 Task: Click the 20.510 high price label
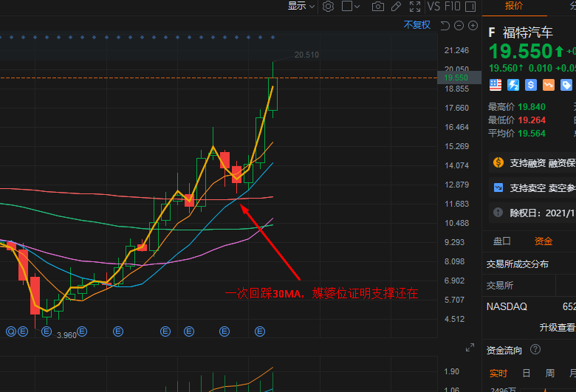pyautogui.click(x=306, y=55)
